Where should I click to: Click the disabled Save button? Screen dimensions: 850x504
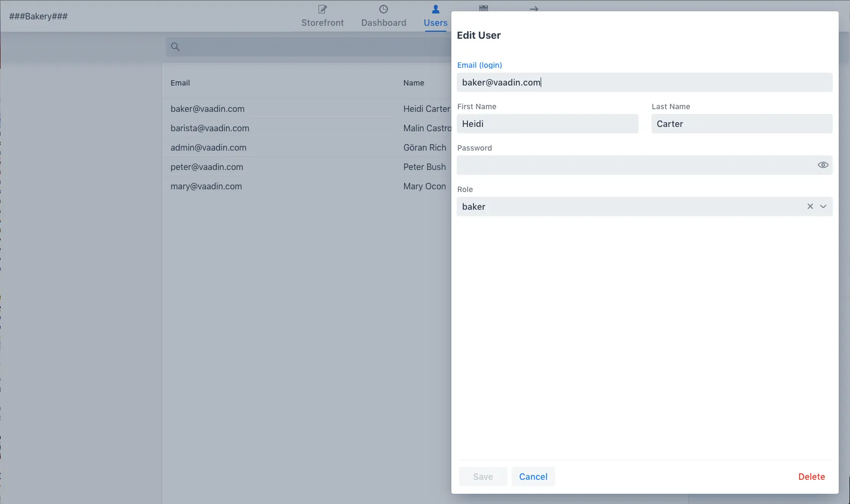[x=483, y=477]
